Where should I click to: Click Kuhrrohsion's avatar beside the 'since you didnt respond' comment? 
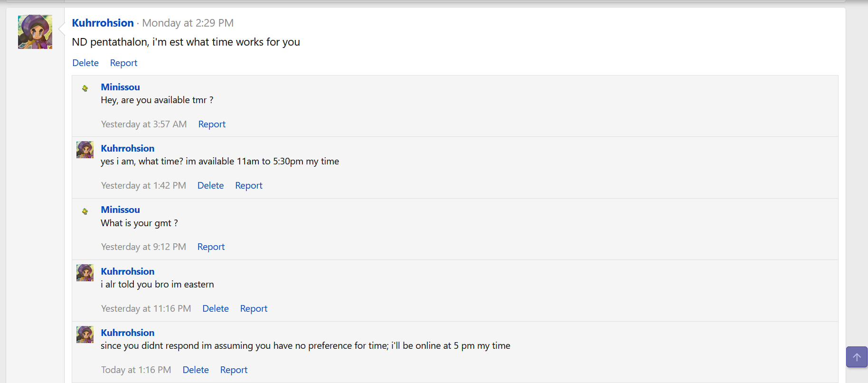pyautogui.click(x=85, y=335)
